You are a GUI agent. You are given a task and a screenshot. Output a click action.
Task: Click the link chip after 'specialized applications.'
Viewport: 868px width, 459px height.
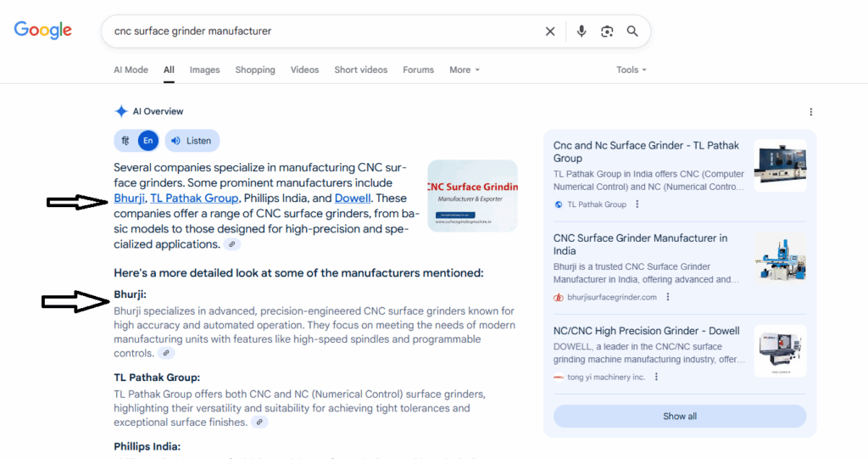232,244
